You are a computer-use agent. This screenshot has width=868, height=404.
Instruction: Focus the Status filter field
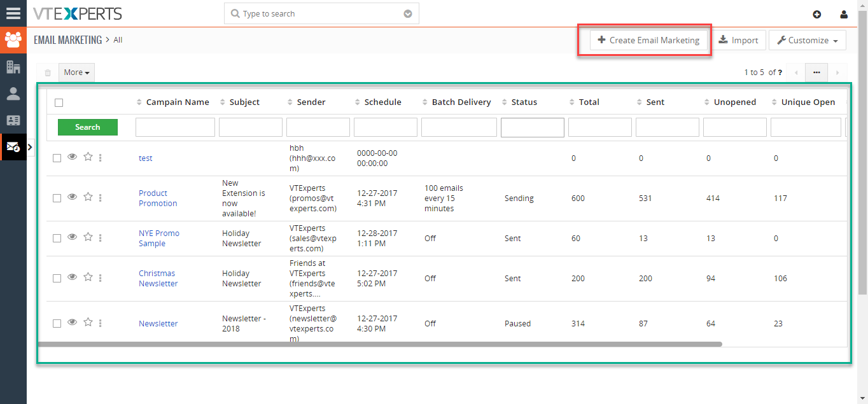tap(533, 127)
